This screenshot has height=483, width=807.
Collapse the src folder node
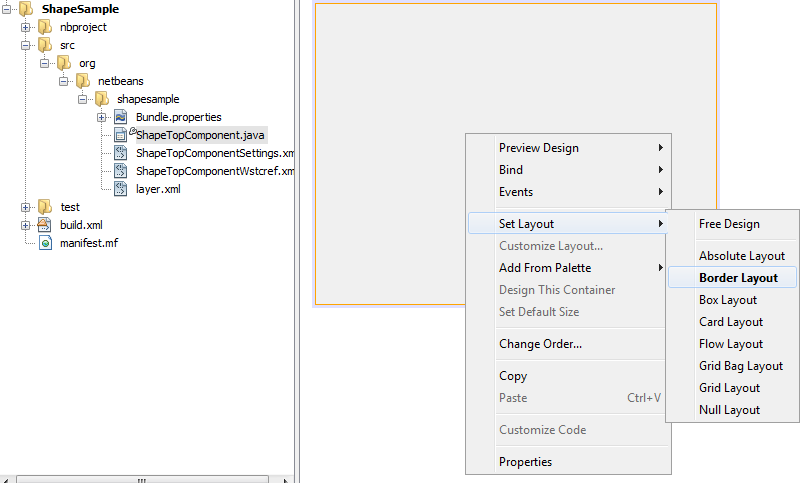[26, 45]
